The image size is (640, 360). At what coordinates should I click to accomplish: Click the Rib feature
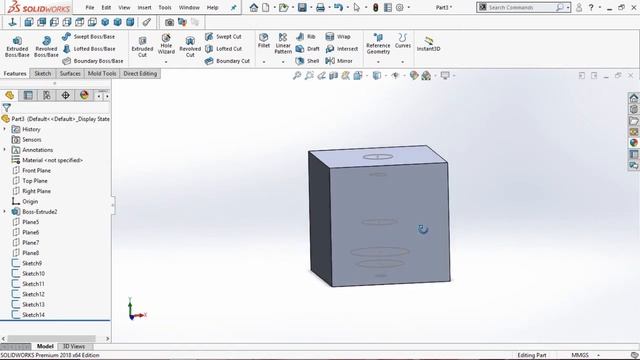click(x=306, y=36)
